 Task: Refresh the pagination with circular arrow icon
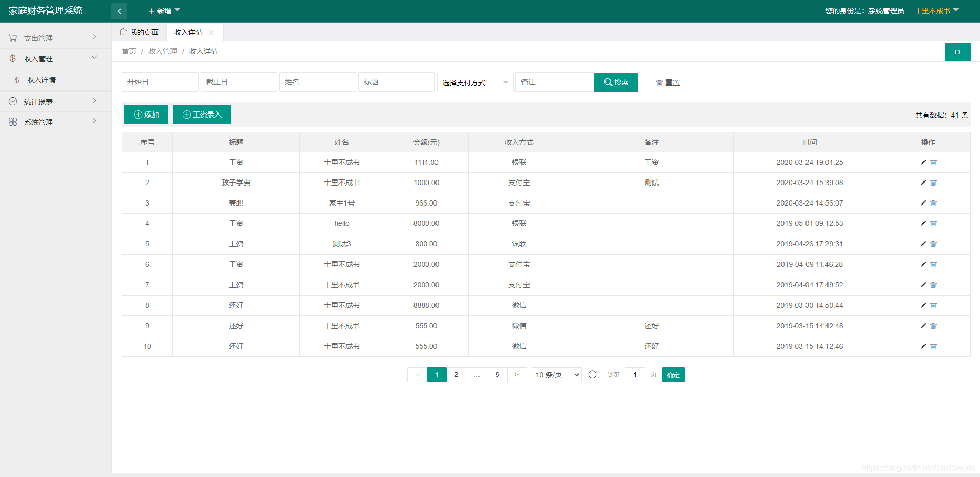[593, 374]
